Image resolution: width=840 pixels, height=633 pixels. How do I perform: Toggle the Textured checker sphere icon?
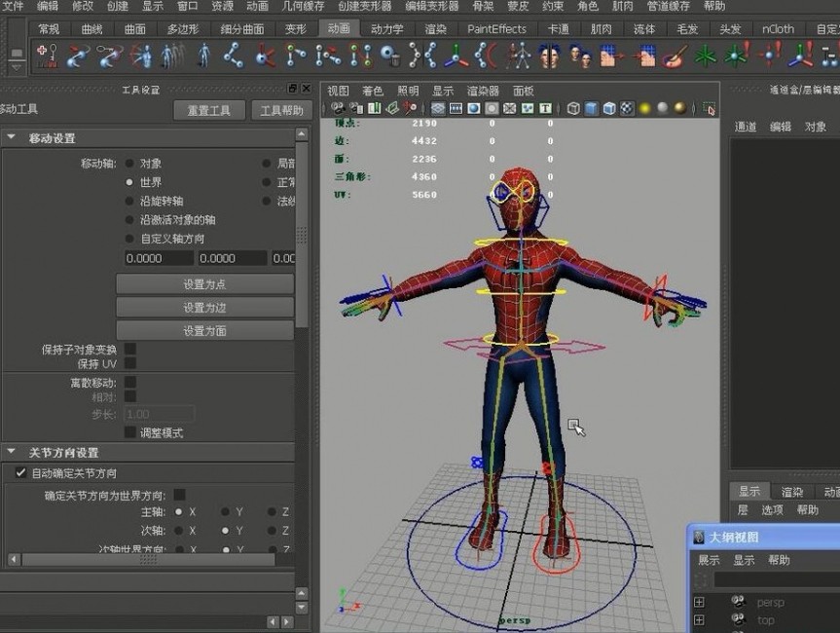pyautogui.click(x=627, y=109)
